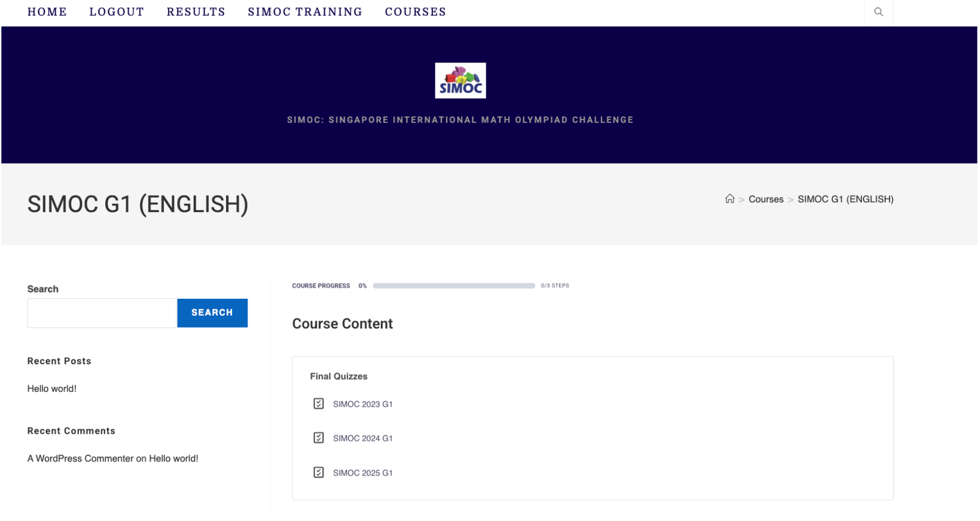Click the Singapore International Math Olympiad tagline

[x=460, y=120]
